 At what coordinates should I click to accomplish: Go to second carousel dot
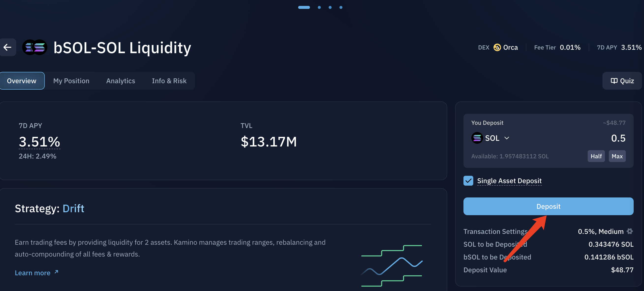tap(319, 7)
